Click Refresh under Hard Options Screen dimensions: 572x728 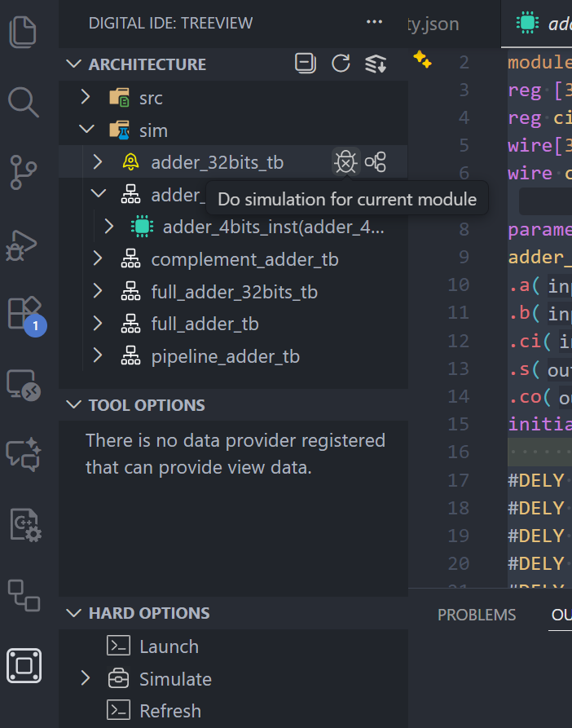(169, 711)
